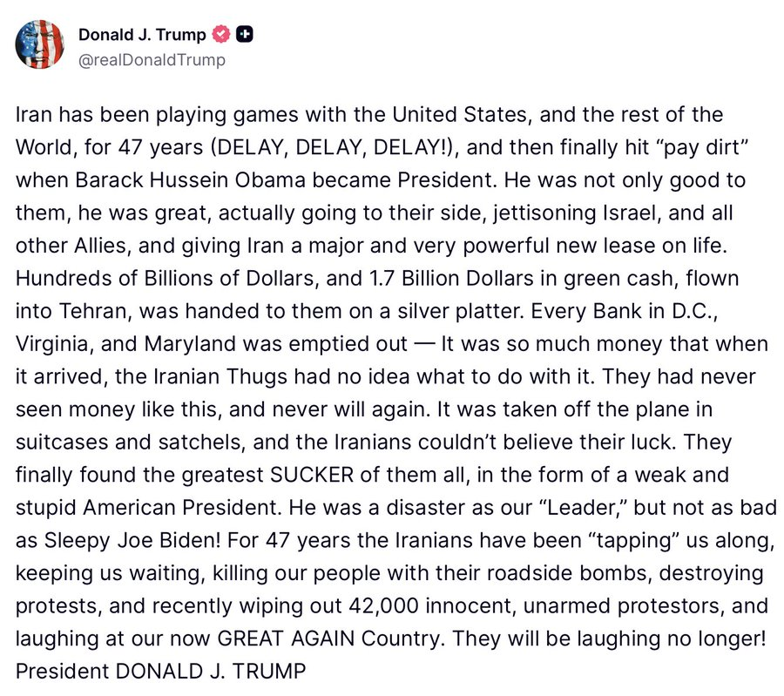Click the "GREAT AGAIN" capitalized words
Image resolution: width=784 pixels, height=696 pixels.
point(286,639)
